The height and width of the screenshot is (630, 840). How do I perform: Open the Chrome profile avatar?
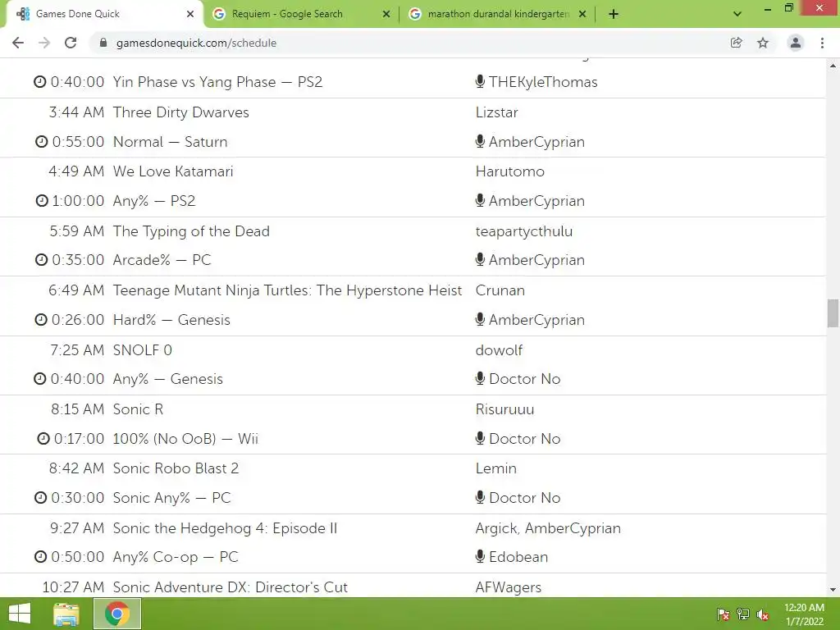(x=796, y=43)
